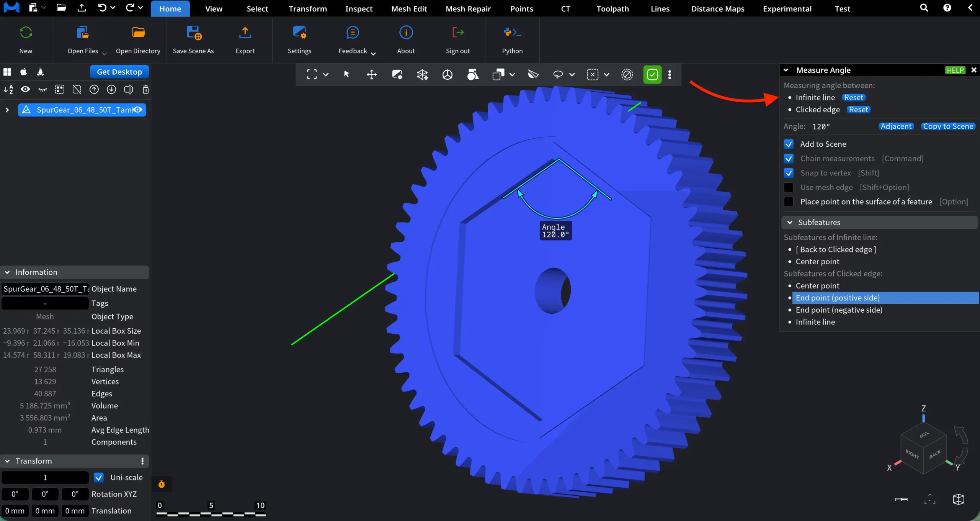Collapse the Information panel

point(7,272)
